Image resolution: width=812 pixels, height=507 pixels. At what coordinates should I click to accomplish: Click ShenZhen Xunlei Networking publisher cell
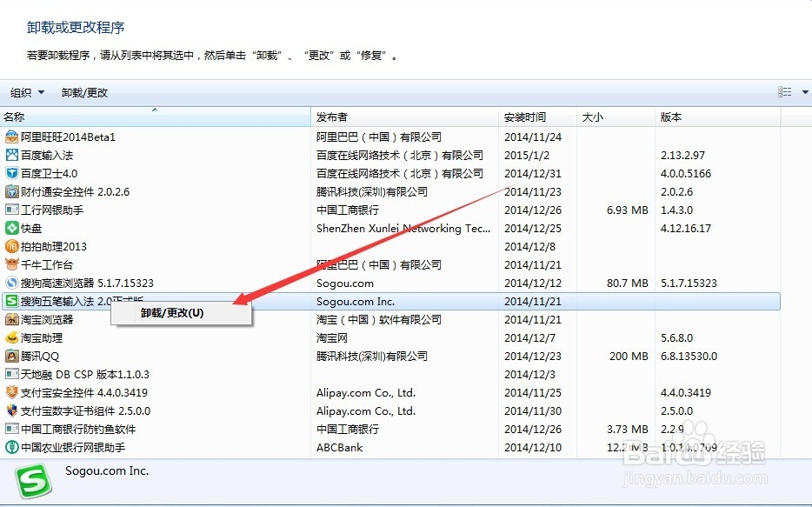(x=403, y=228)
